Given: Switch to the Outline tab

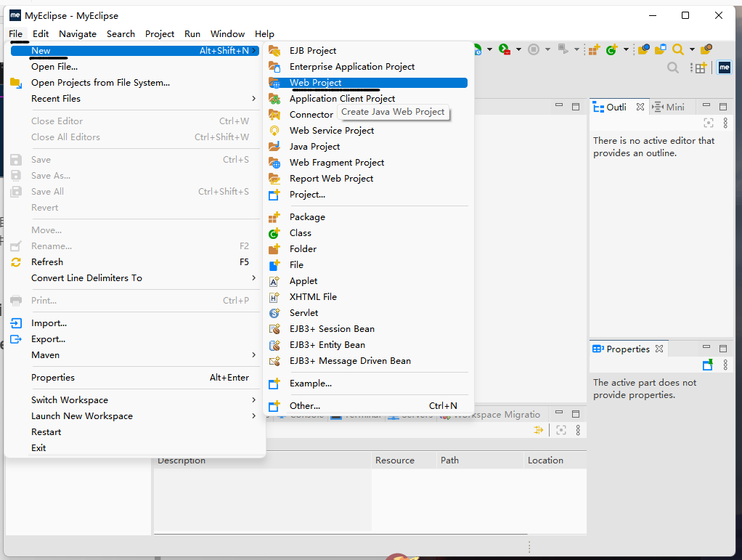Looking at the screenshot, I should click(x=610, y=107).
